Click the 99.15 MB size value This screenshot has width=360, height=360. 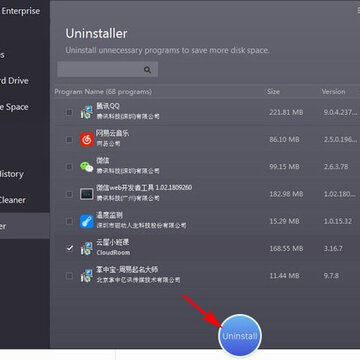[x=284, y=167]
